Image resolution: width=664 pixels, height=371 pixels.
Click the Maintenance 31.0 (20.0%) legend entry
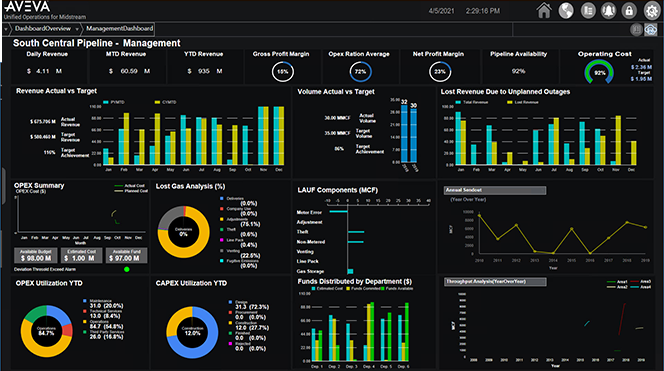coord(103,304)
